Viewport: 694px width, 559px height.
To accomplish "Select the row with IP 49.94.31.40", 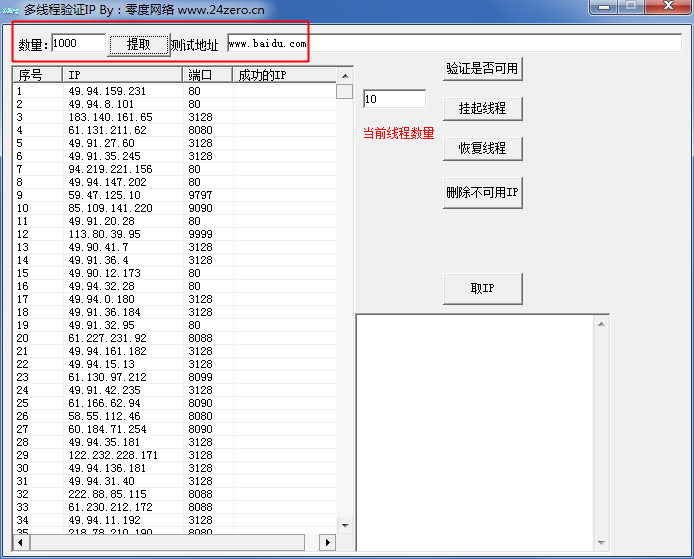I will 174,481.
